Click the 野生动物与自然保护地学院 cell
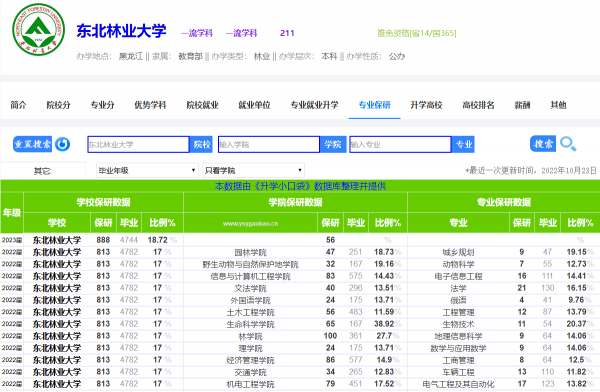600x392 pixels. pyautogui.click(x=250, y=264)
